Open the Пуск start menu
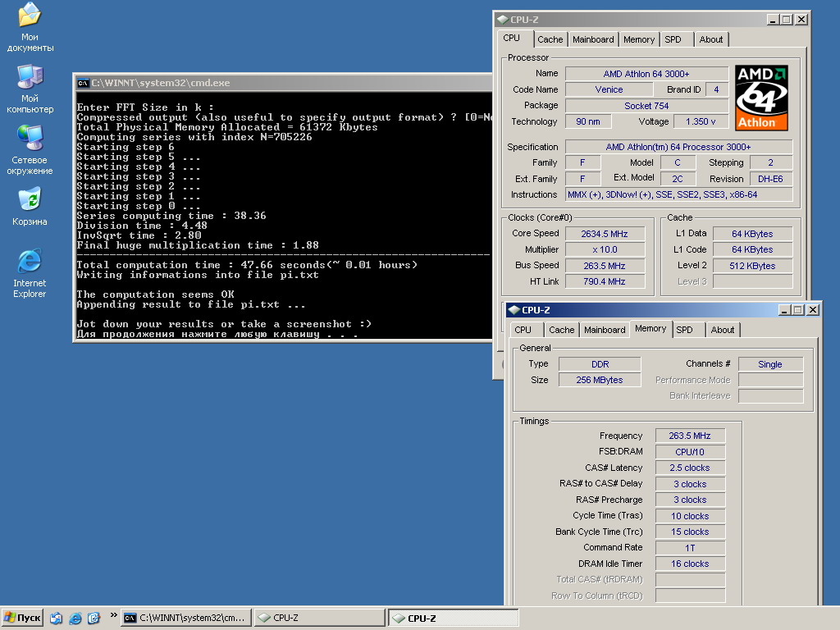 point(22,618)
